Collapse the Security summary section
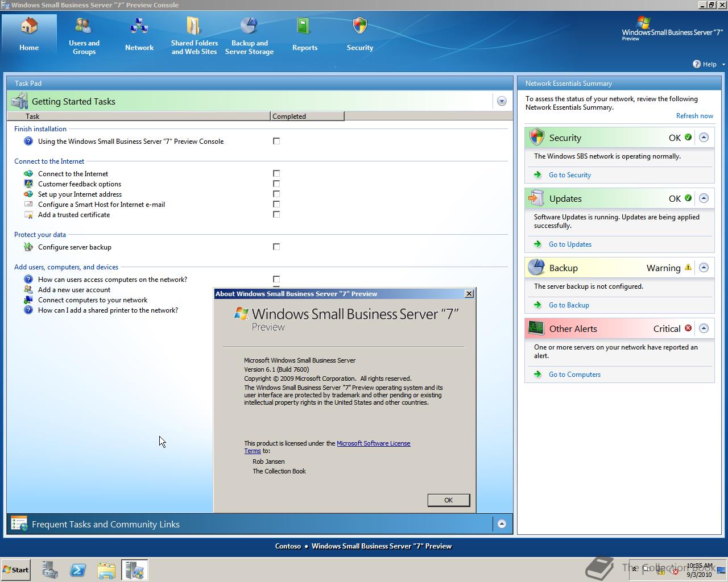Screen dimensions: 728x582 tap(704, 138)
